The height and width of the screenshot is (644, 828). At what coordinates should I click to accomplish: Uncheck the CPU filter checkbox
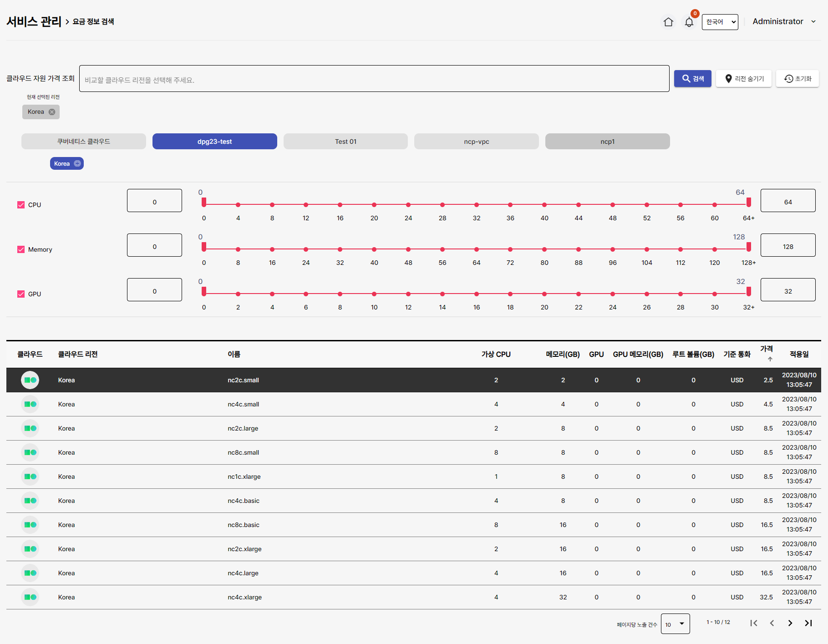[21, 205]
